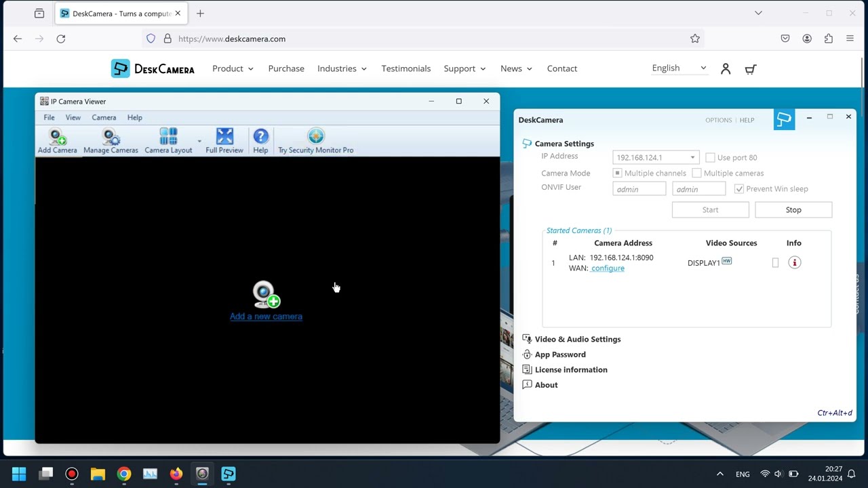Click Try Security Monitor Pro icon

(315, 141)
